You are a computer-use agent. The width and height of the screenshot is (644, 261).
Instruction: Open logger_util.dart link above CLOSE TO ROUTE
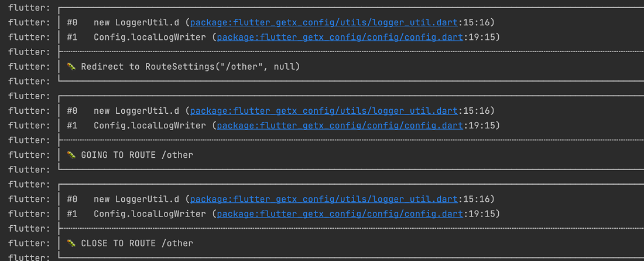(x=324, y=199)
